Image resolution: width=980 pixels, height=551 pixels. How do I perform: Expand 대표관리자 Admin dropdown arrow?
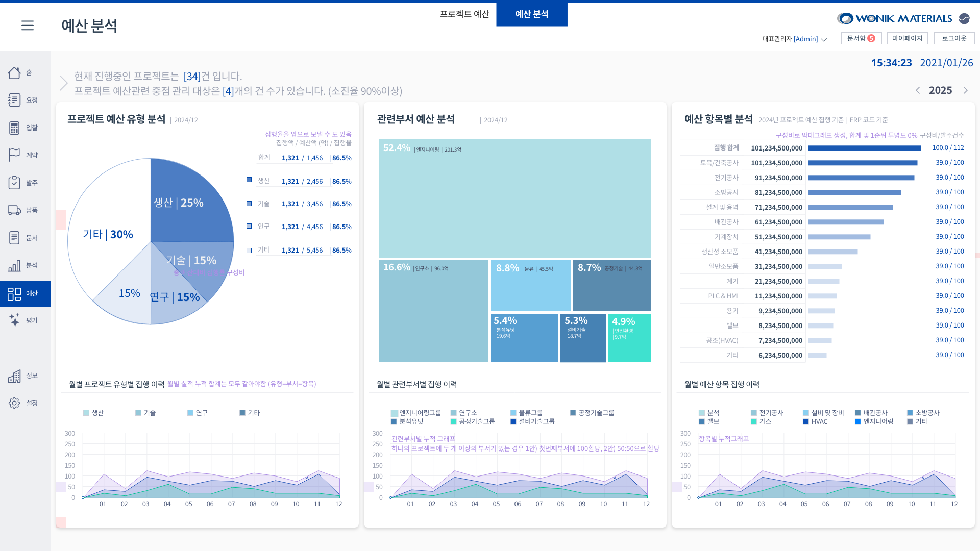point(824,39)
